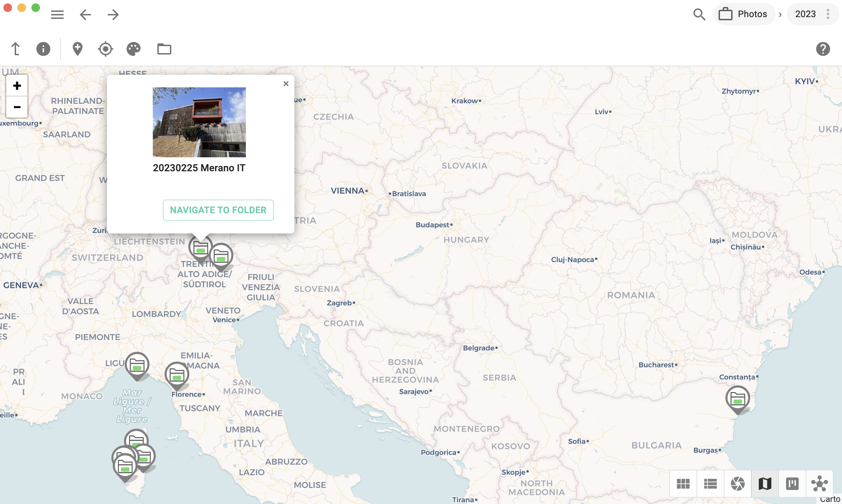Screen dimensions: 842x504
Task: Toggle the camera/shutter icon view
Action: click(737, 484)
